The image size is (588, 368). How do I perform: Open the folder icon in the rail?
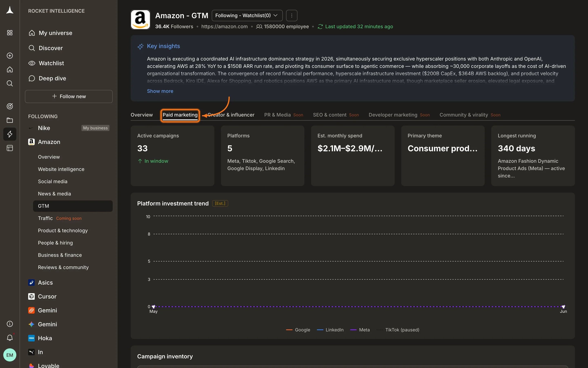tap(10, 120)
